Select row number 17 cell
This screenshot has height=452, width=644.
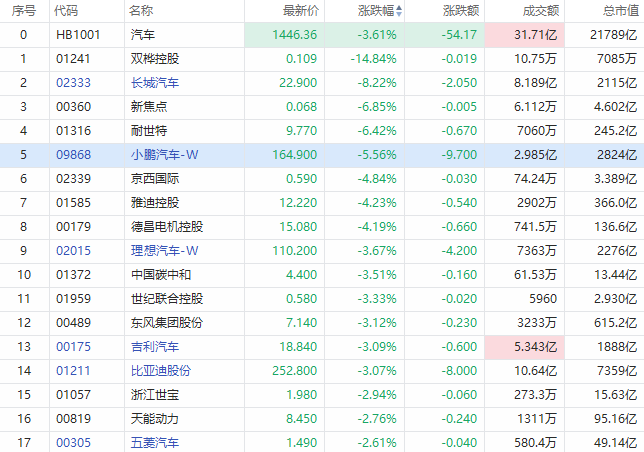(x=24, y=443)
